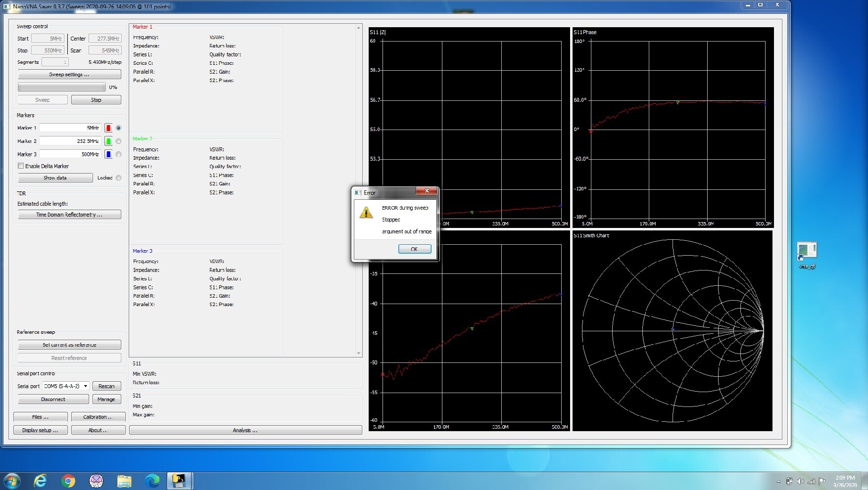Toggle the Locked radio button
Image resolution: width=868 pixels, height=490 pixels.
118,178
